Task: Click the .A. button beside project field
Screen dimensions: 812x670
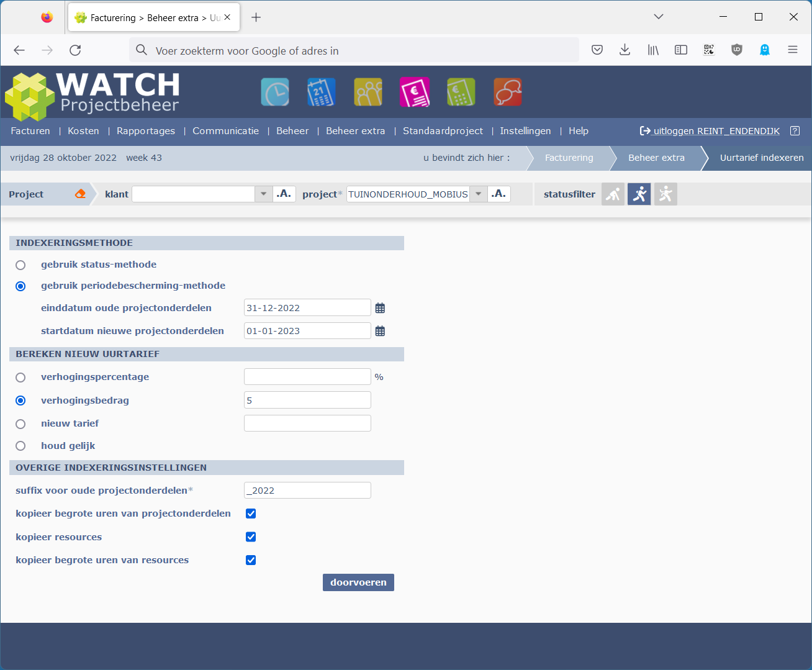Action: (499, 194)
